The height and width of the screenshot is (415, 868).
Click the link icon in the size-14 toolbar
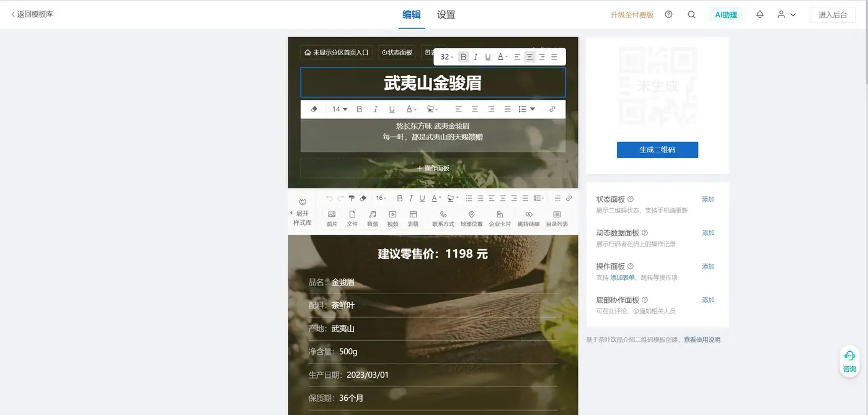click(552, 109)
